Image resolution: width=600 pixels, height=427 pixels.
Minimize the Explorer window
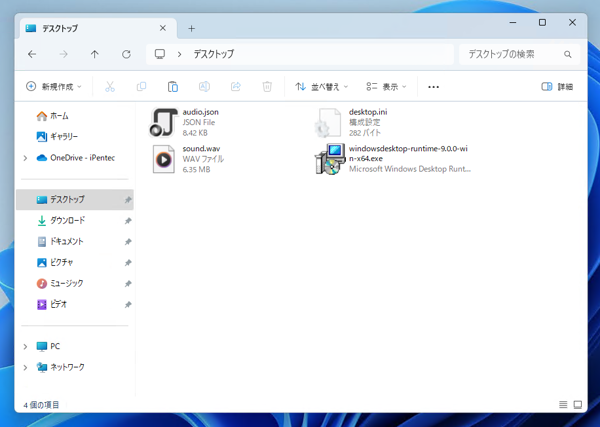513,23
